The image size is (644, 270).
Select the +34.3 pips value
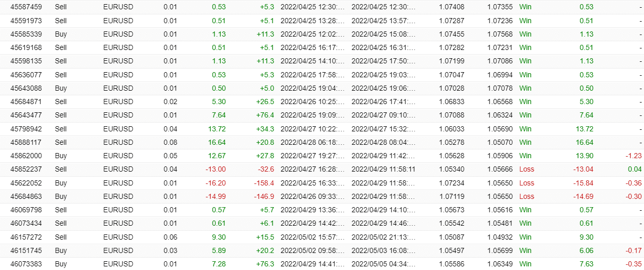(x=265, y=129)
